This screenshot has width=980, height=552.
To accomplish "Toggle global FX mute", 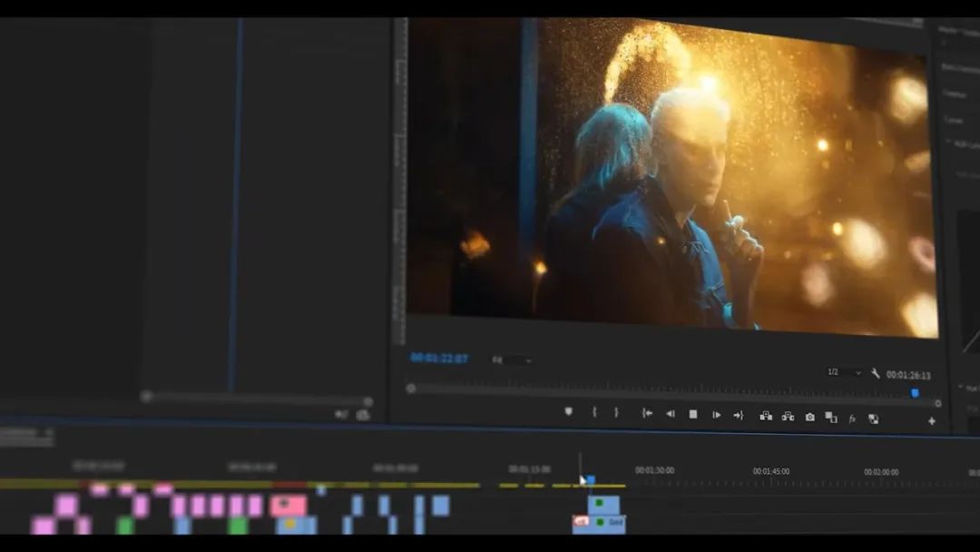I will click(852, 419).
